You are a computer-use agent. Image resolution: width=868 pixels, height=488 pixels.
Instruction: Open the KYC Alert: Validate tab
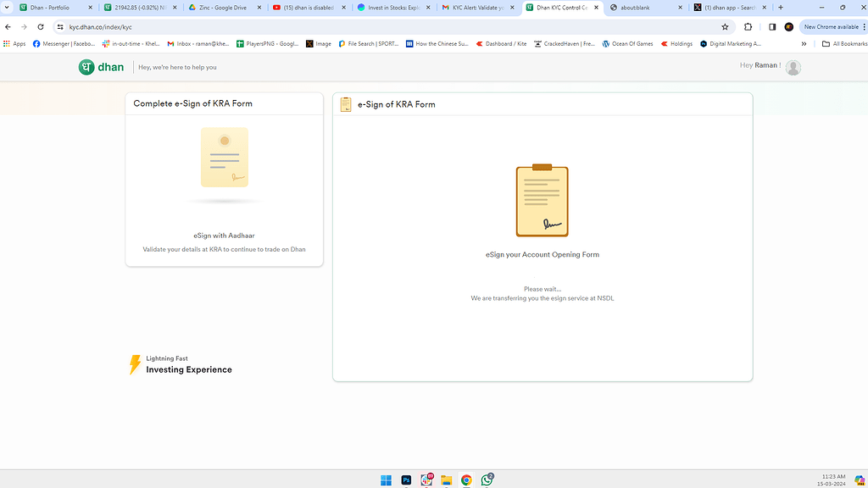475,8
